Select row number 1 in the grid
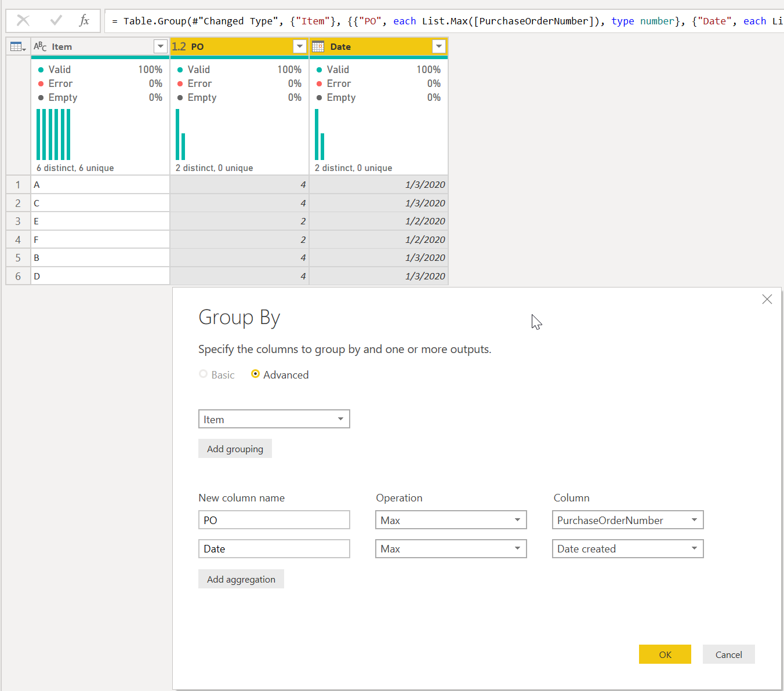Viewport: 784px width, 691px height. 18,184
